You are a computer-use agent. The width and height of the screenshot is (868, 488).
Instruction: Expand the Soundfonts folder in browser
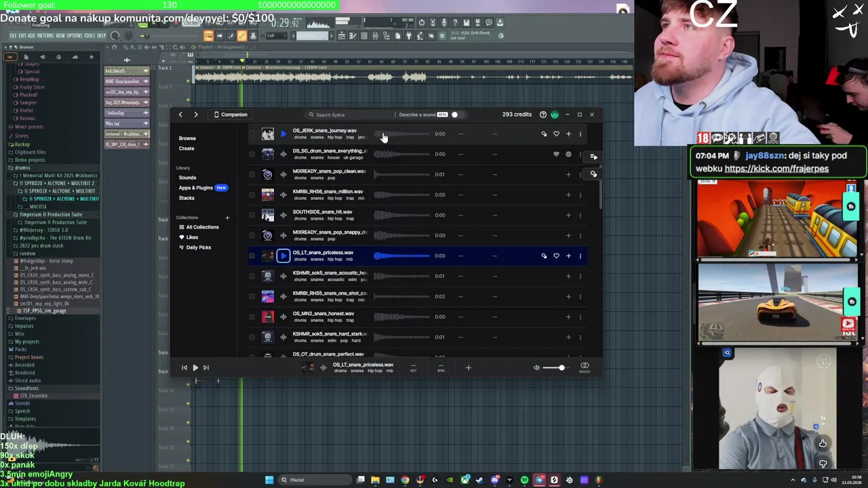tap(26, 388)
